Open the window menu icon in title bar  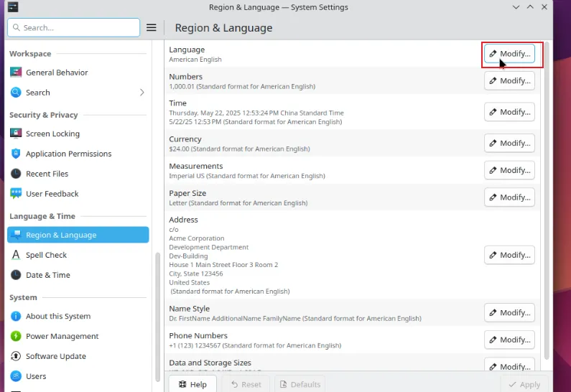13,7
